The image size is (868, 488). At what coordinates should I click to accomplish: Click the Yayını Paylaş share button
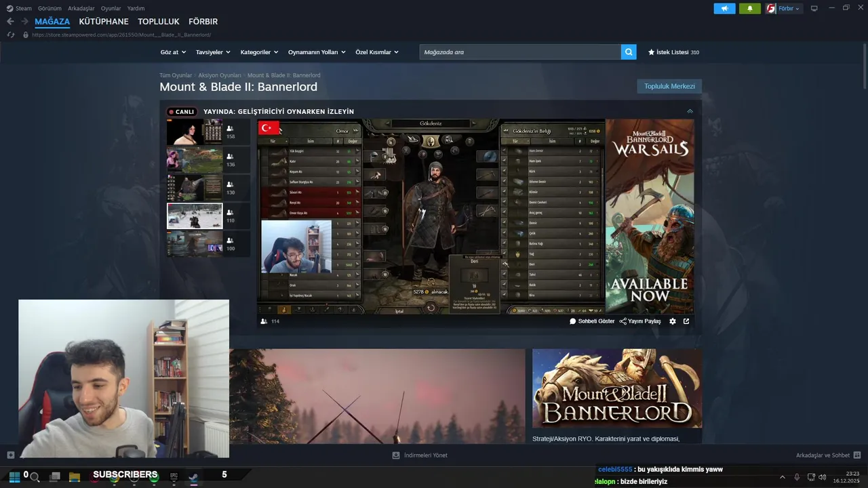tap(640, 321)
